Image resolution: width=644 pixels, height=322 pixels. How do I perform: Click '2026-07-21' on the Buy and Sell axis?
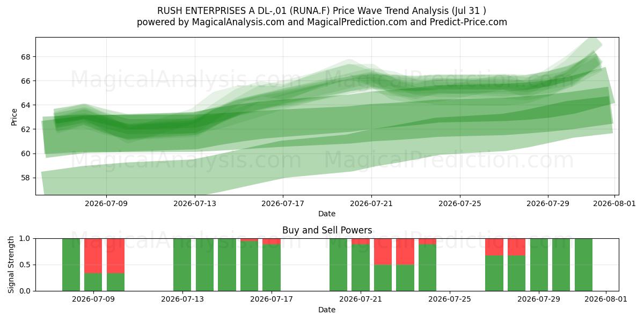(x=361, y=300)
